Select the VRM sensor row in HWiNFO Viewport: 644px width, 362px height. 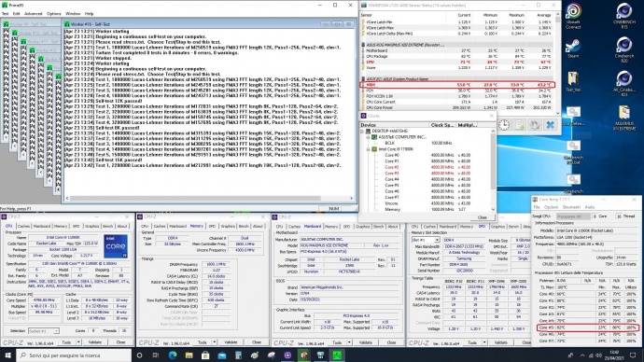coord(457,85)
